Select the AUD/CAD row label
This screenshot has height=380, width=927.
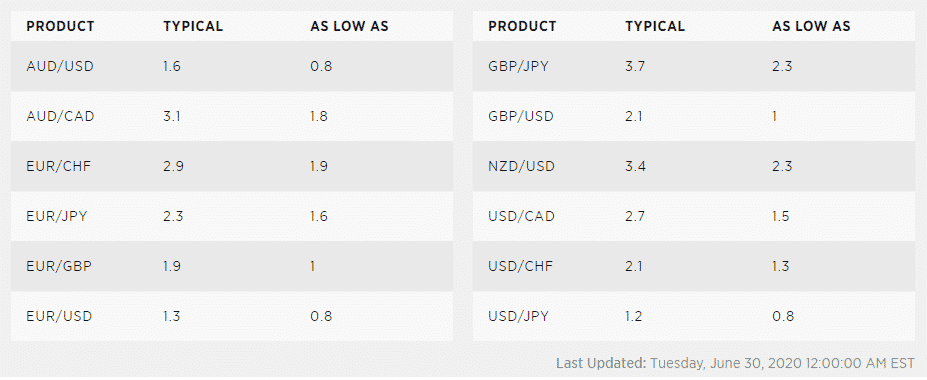[x=60, y=116]
